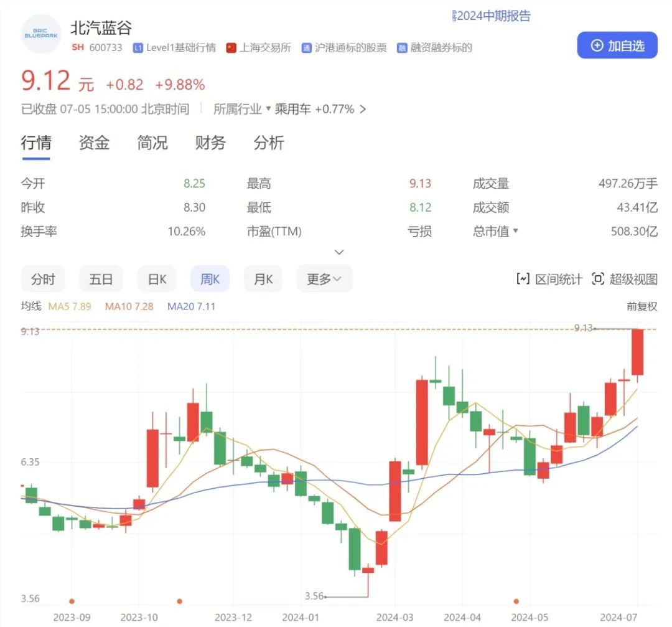The image size is (672, 627).
Task: Click the stock price 9.12 元
Action: click(x=57, y=81)
